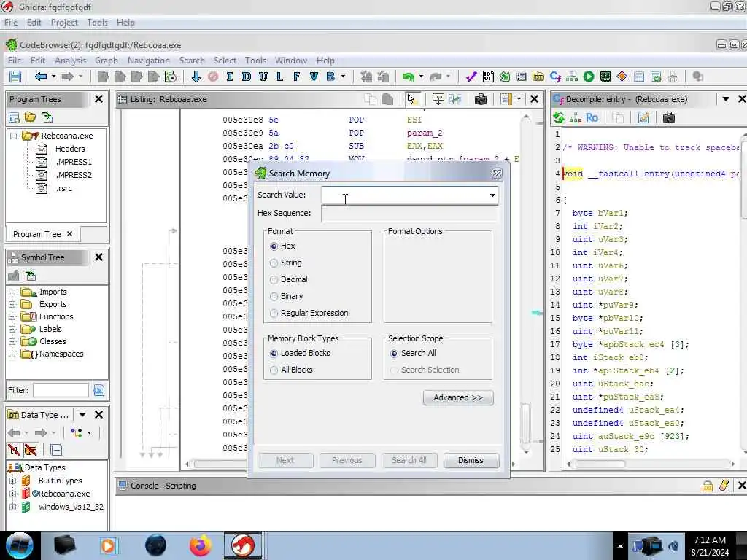Re-decompile with green refresh icon
The image size is (747, 560).
559,117
